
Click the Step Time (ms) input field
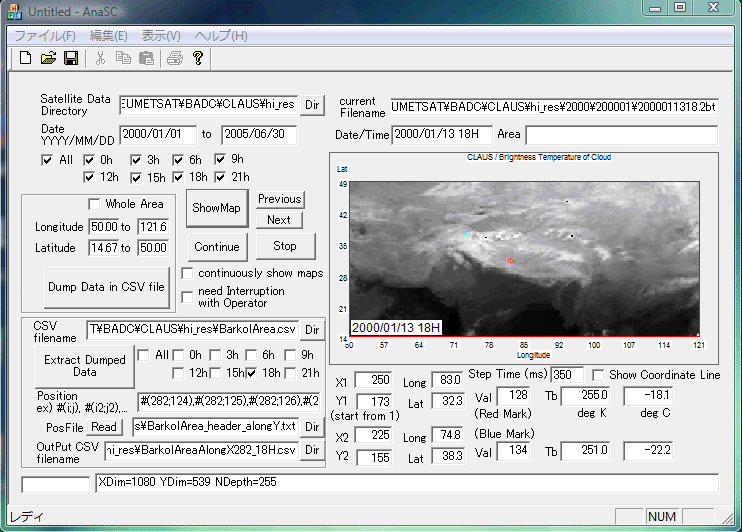point(567,374)
